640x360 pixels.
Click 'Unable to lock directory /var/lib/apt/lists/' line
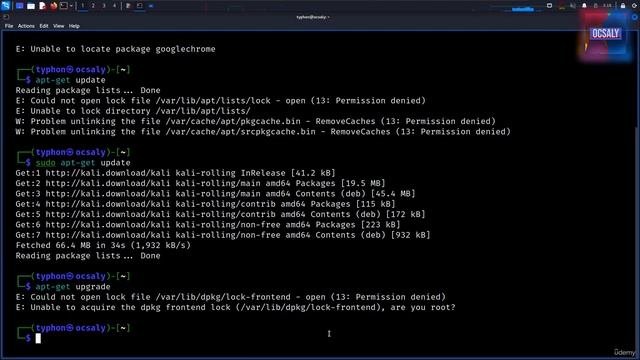(x=133, y=111)
